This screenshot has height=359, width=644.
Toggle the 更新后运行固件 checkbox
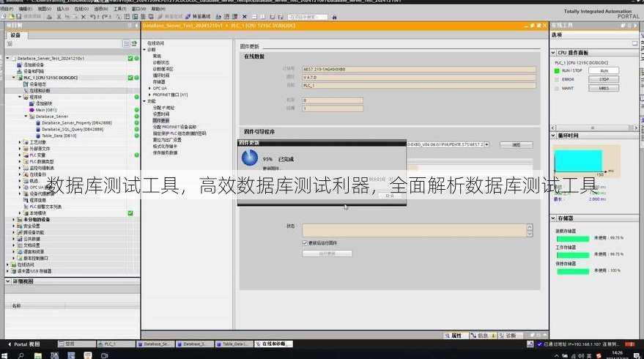click(x=305, y=243)
